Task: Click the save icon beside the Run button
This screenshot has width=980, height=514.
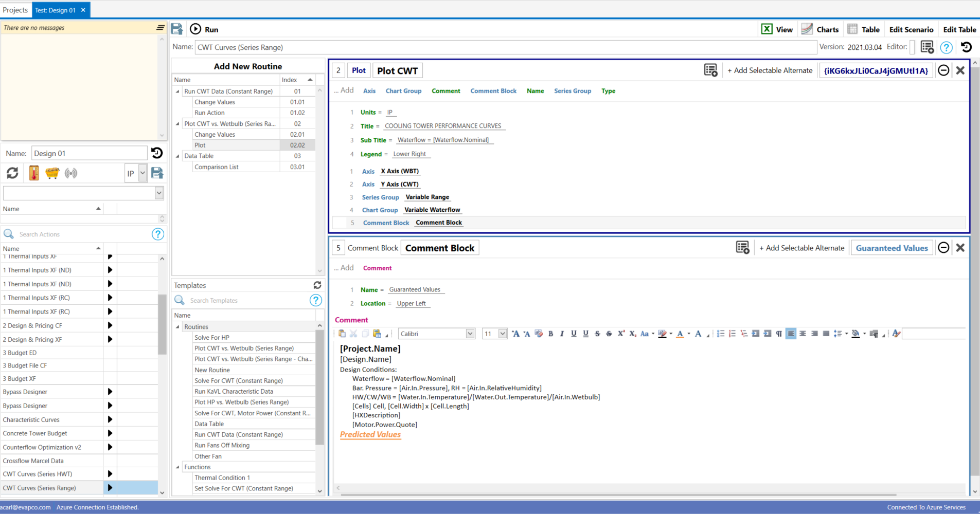Action: [x=177, y=29]
